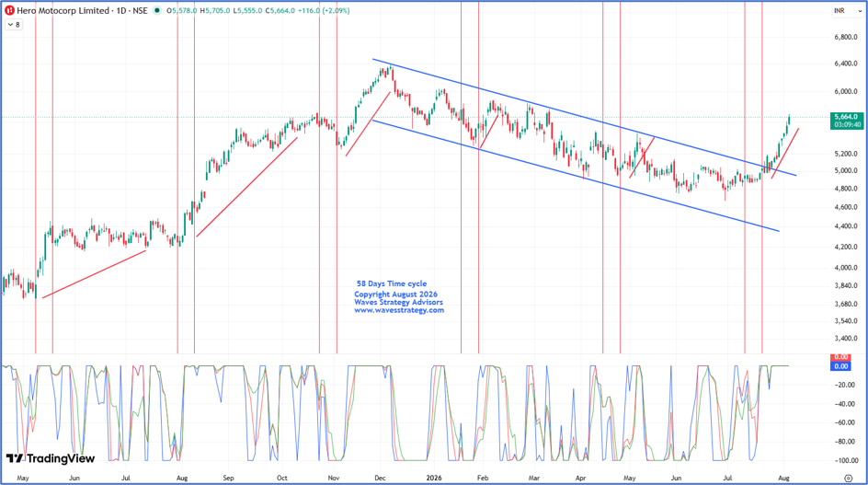Click the 4,800.0 price axis label

[x=847, y=189]
